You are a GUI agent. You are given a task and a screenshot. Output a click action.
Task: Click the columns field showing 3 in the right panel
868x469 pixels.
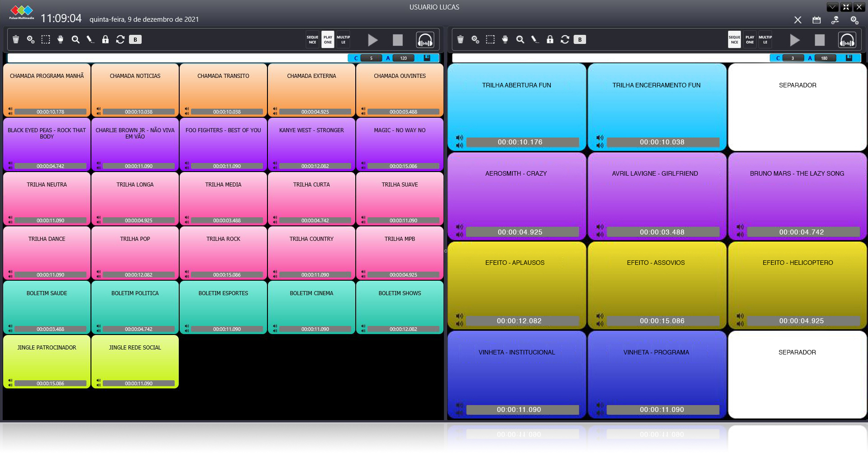click(793, 58)
